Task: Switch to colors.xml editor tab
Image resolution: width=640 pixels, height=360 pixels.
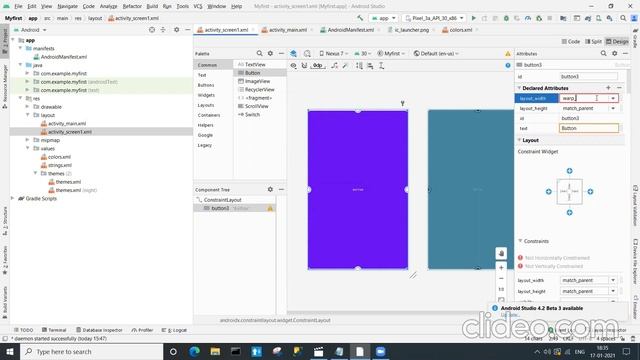Action: coord(460,30)
